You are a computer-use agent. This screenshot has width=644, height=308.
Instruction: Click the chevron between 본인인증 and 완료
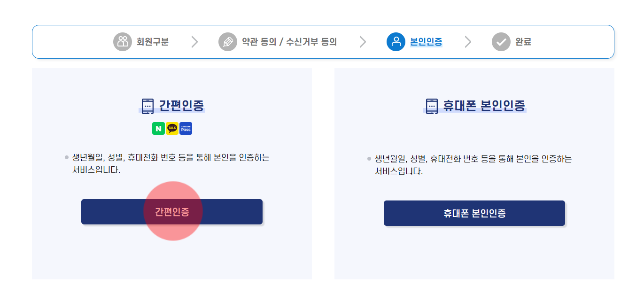tap(468, 41)
